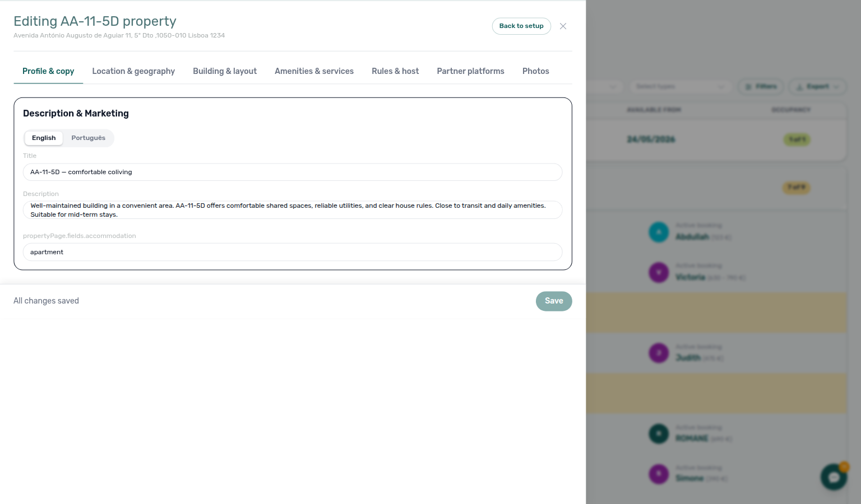Click into the Description text area
This screenshot has height=504, width=861.
[293, 210]
